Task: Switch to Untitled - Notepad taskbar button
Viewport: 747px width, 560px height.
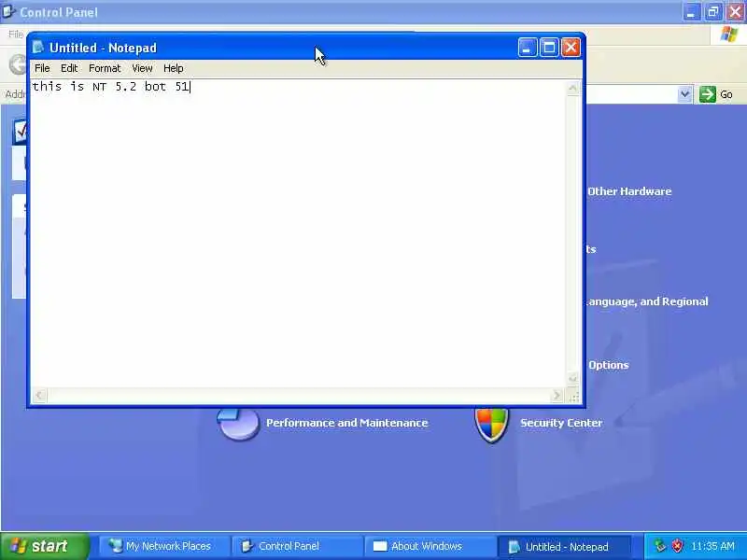Action: click(564, 546)
